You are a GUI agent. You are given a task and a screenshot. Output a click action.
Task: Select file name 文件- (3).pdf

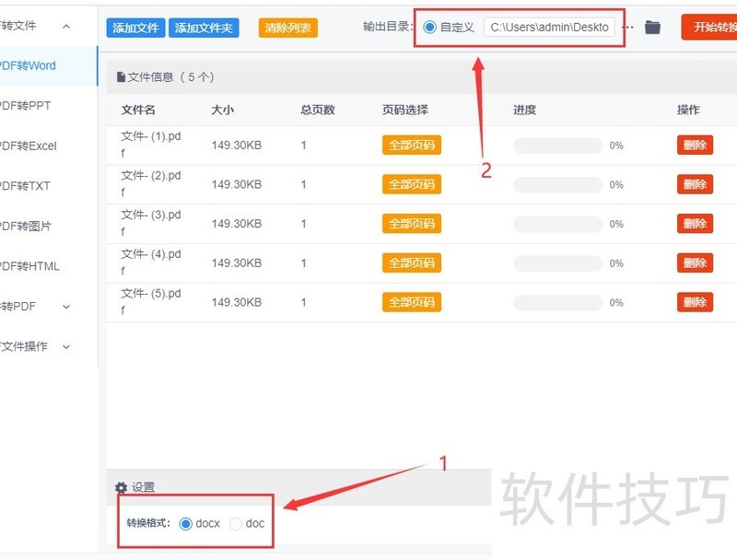click(151, 223)
